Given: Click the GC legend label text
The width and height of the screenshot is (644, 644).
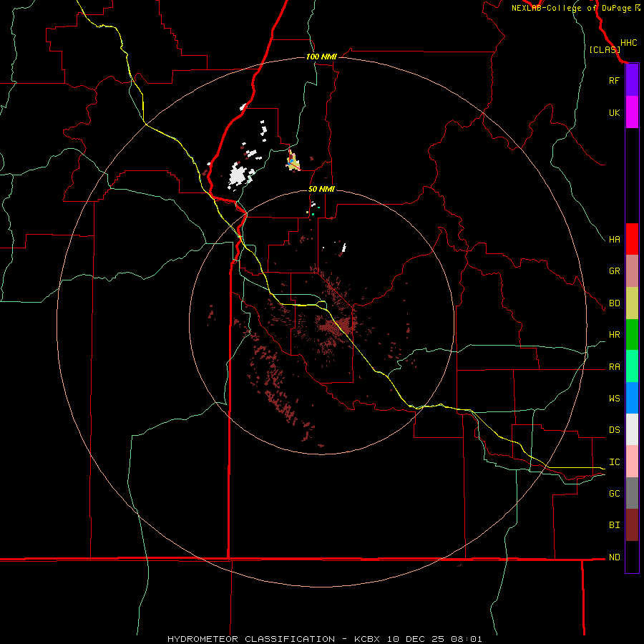Looking at the screenshot, I should point(614,494).
